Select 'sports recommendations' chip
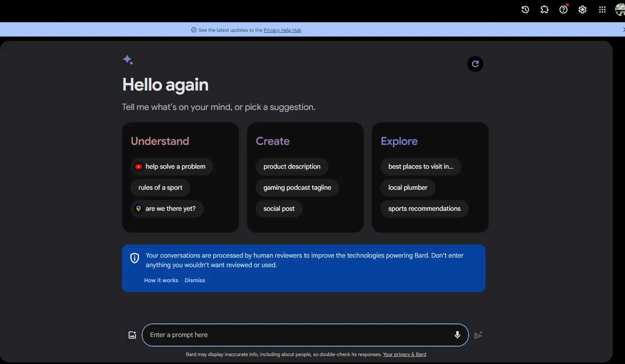 coord(424,209)
